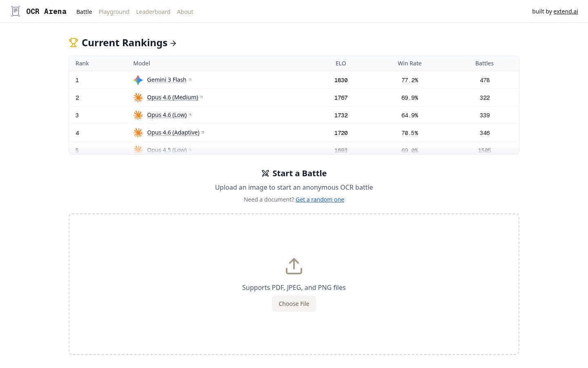Click the battles count 478
This screenshot has height=368, width=588.
coord(485,80)
